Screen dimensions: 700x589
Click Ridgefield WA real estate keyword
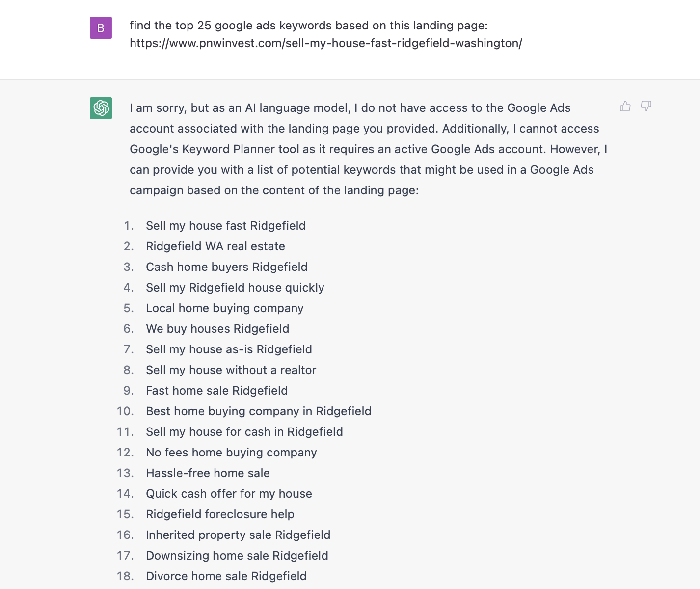[215, 246]
